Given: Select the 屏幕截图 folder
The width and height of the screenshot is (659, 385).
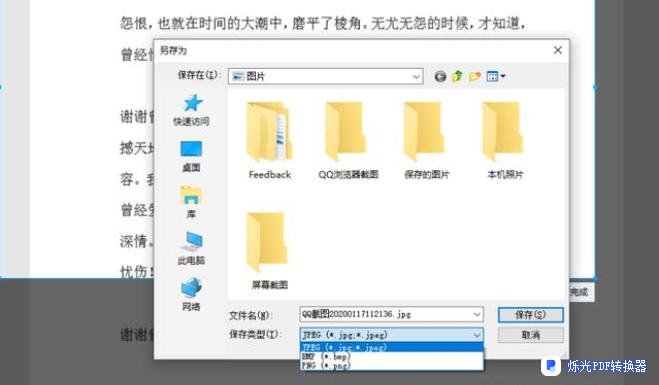Looking at the screenshot, I should pyautogui.click(x=269, y=251).
